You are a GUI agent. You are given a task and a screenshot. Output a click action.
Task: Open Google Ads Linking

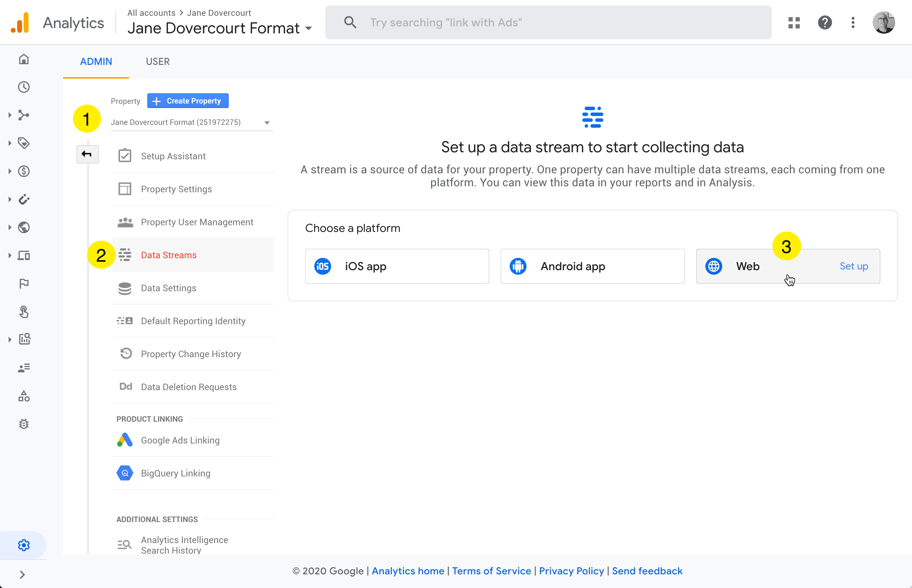point(193,440)
